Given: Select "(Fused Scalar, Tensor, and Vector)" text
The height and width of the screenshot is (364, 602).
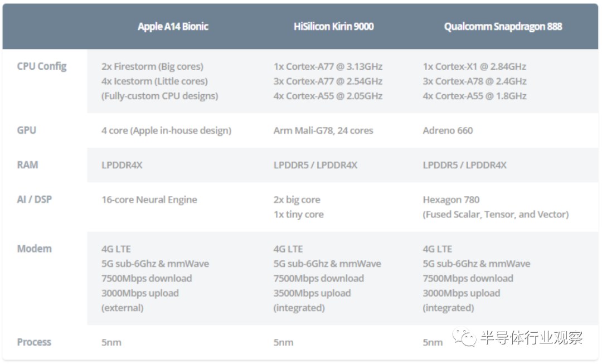Looking at the screenshot, I should click(496, 214).
